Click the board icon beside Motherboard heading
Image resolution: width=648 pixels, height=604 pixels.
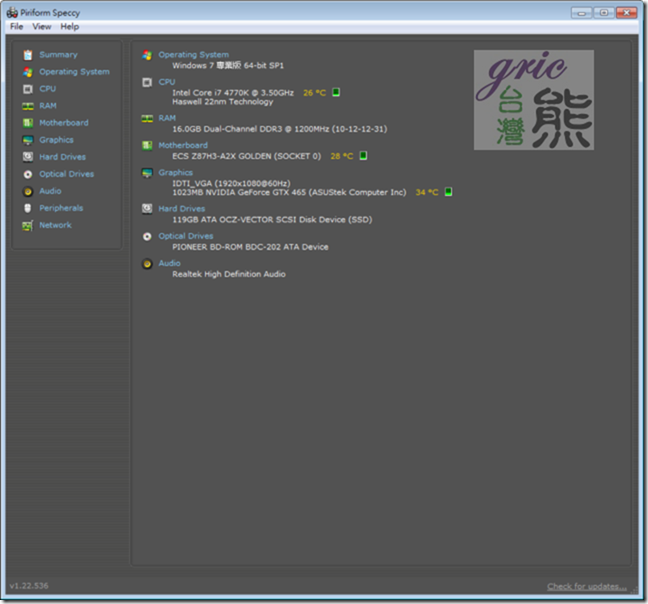click(x=147, y=145)
